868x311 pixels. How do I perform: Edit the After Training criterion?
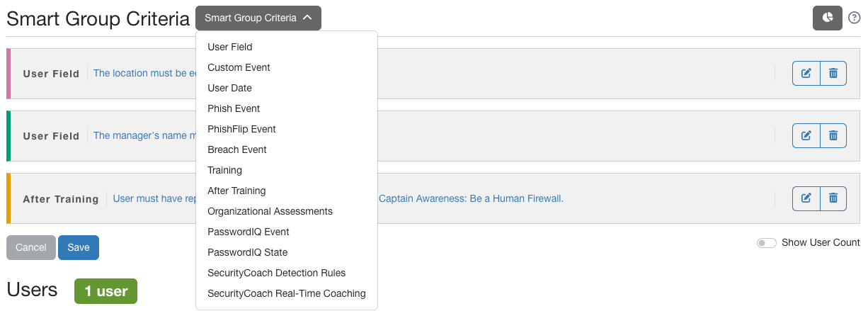(x=806, y=198)
